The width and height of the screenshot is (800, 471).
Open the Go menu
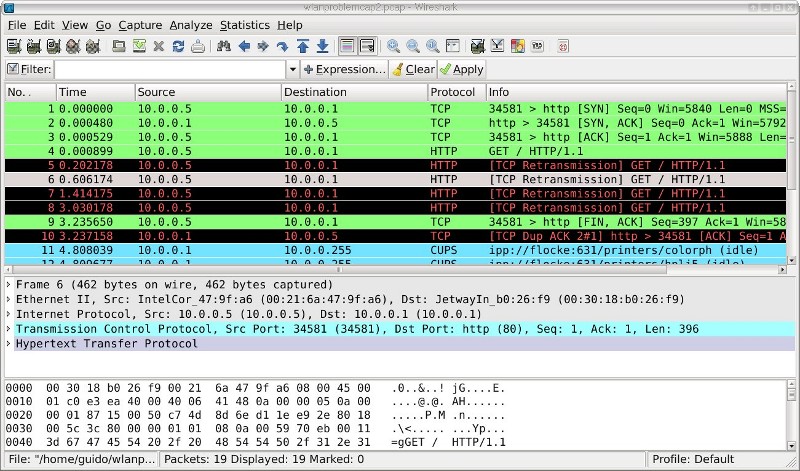coord(104,25)
